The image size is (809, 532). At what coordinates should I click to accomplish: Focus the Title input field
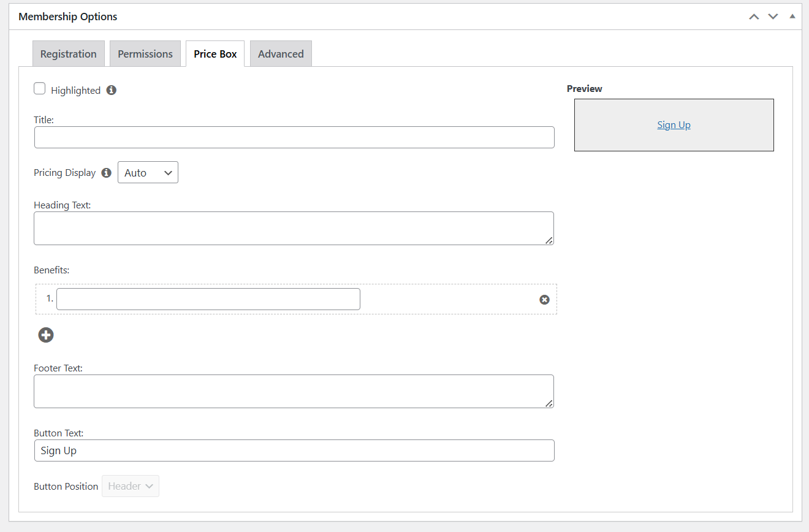pos(294,137)
